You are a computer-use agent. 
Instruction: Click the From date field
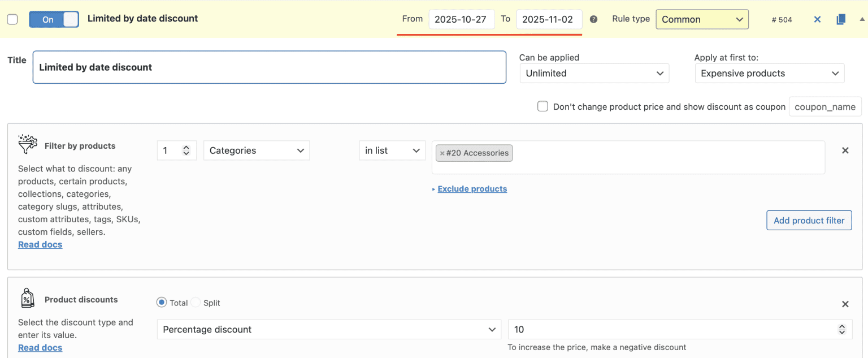(461, 19)
